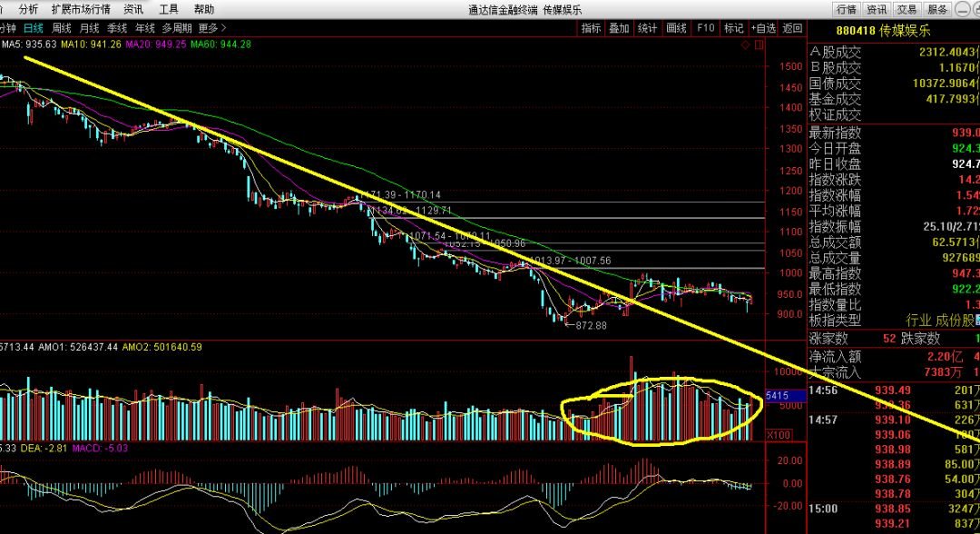Open the 多周期 multi-period view
The height and width of the screenshot is (534, 980).
177,28
